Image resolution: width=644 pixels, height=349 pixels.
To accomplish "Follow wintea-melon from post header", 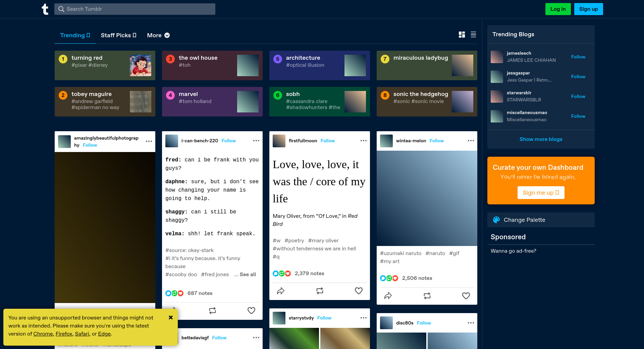I will [x=437, y=141].
